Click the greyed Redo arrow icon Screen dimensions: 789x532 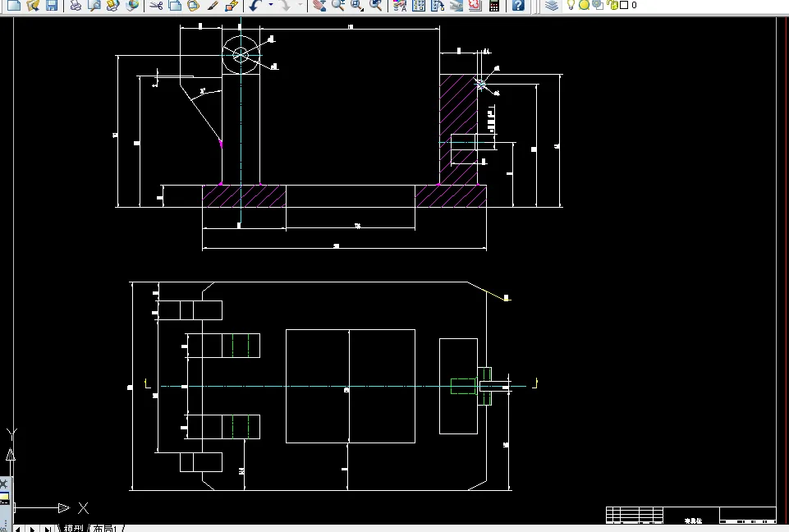tap(285, 6)
